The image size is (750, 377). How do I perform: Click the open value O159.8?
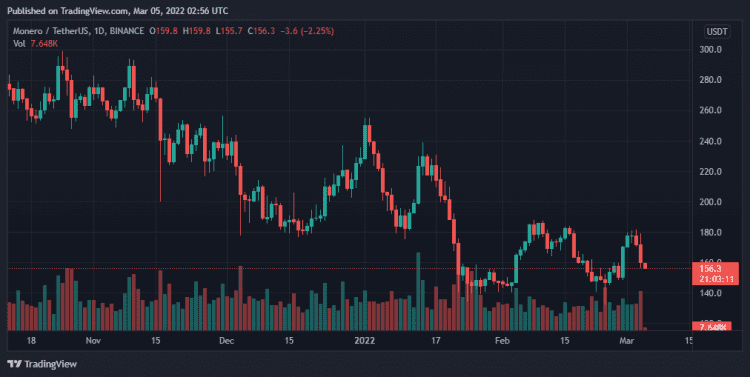click(x=163, y=31)
